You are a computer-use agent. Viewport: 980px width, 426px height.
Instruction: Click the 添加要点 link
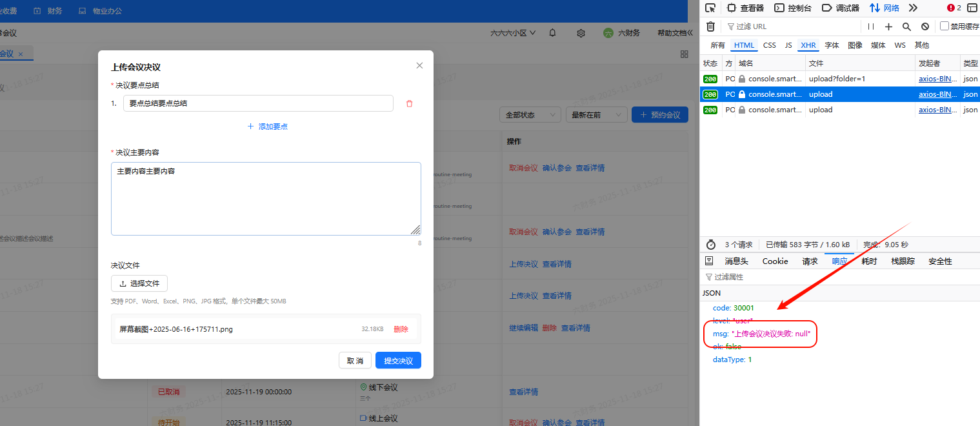[268, 127]
